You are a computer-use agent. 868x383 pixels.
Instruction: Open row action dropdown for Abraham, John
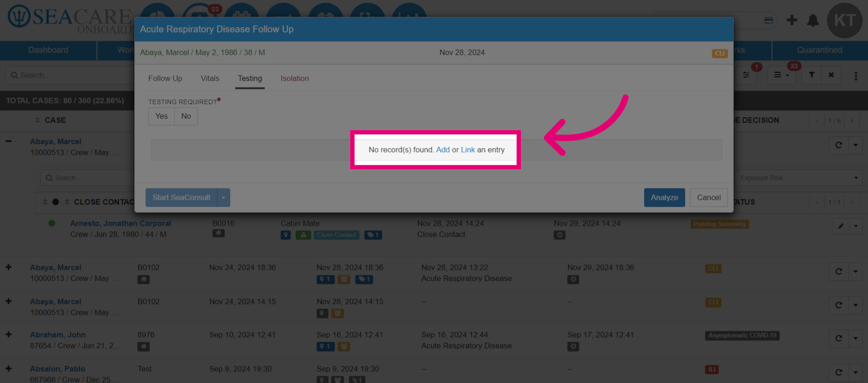[855, 338]
